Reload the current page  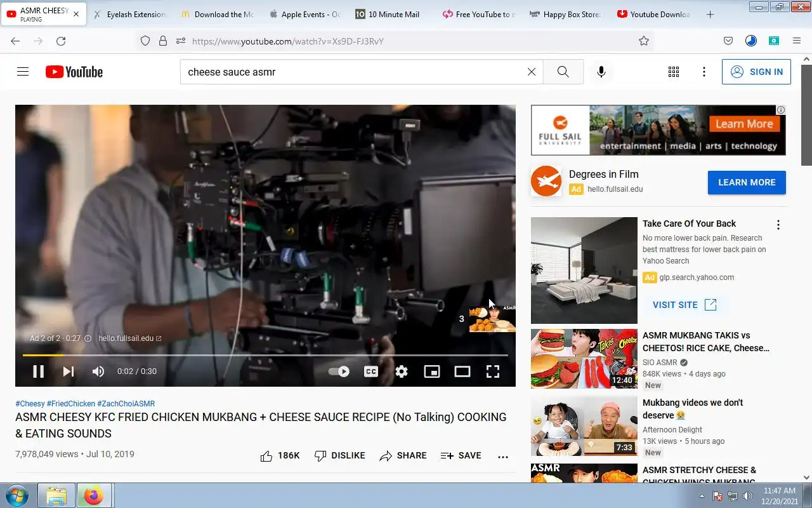click(61, 41)
